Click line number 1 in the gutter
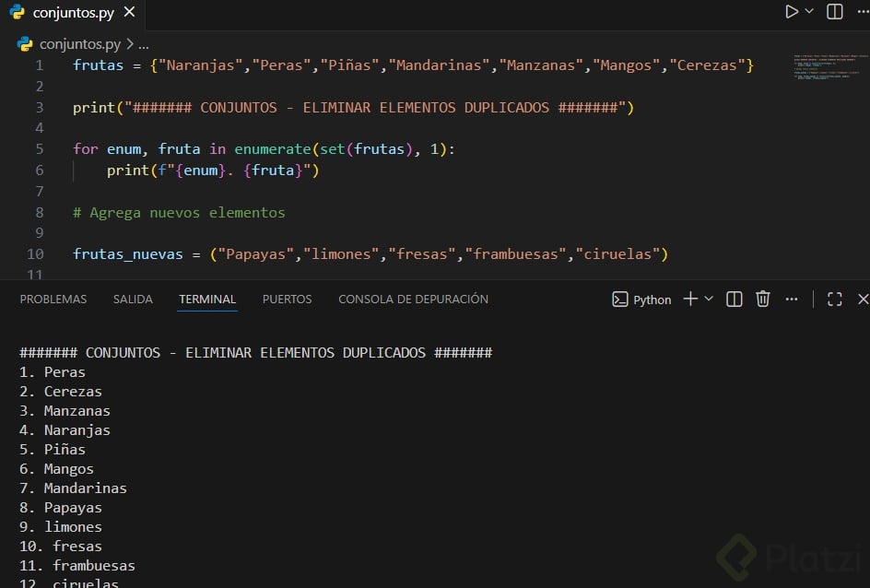 click(x=40, y=65)
